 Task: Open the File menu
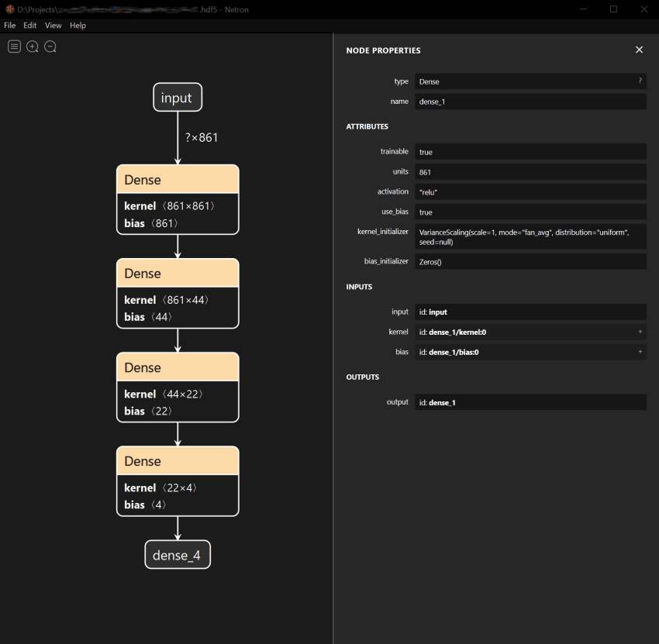9,25
